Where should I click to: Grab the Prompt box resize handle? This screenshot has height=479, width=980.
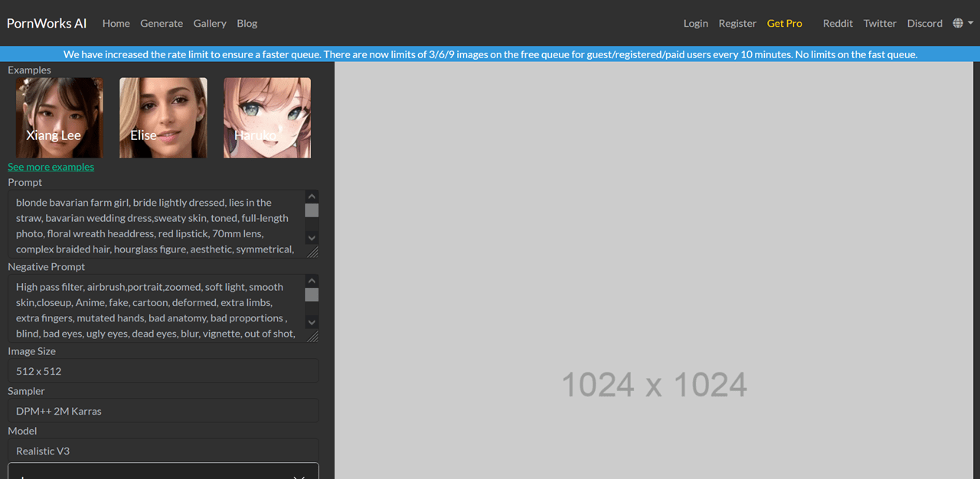point(312,251)
